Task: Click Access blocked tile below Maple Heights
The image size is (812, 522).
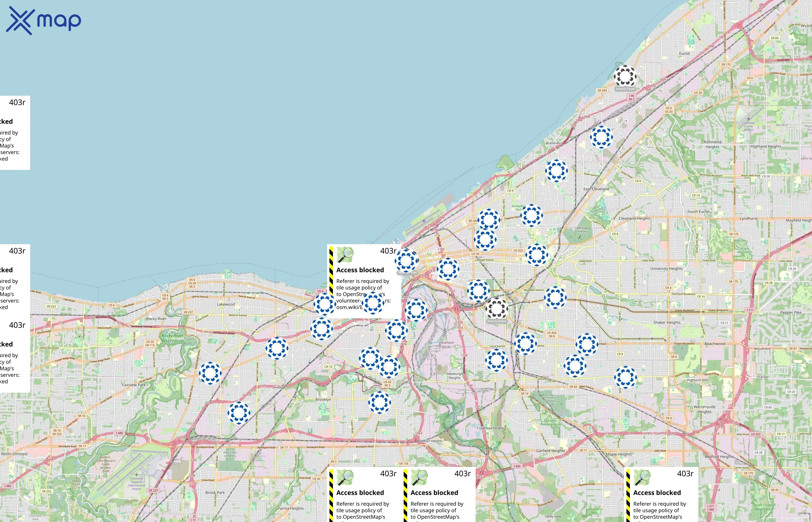Action: (661, 494)
